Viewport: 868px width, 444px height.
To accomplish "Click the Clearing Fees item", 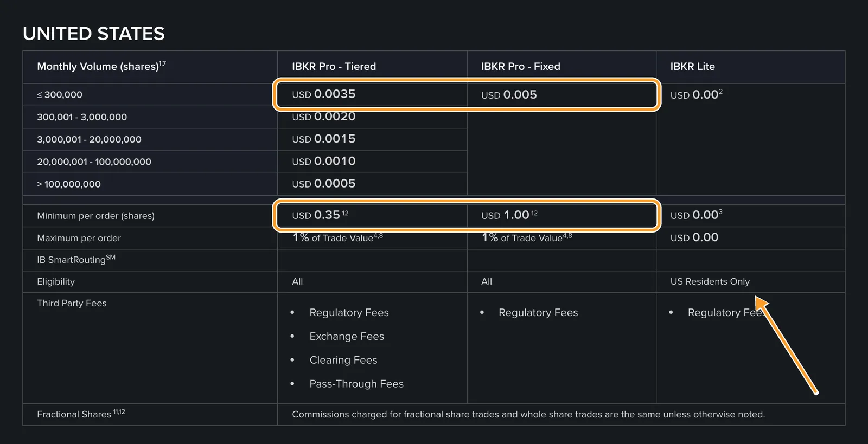I will (x=343, y=361).
